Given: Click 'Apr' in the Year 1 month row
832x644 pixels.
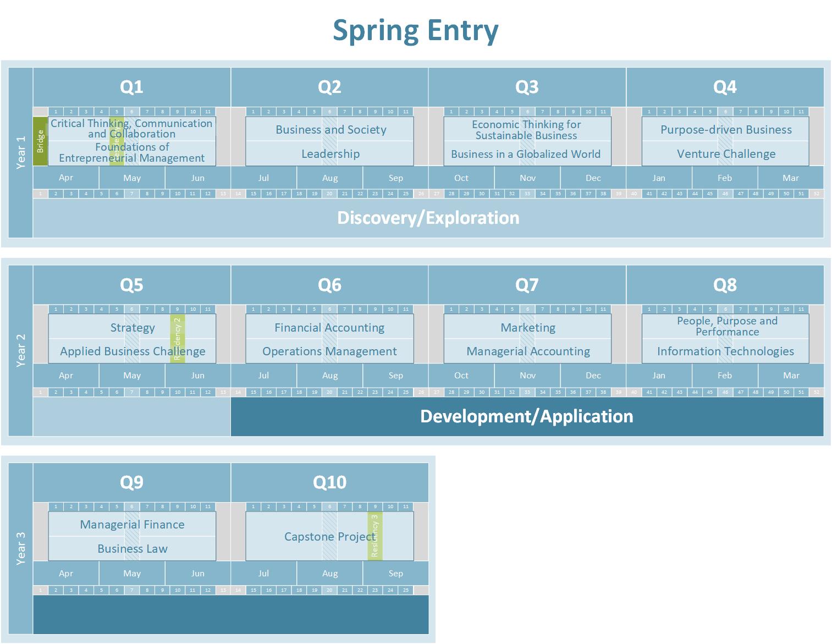Looking at the screenshot, I should tap(66, 178).
